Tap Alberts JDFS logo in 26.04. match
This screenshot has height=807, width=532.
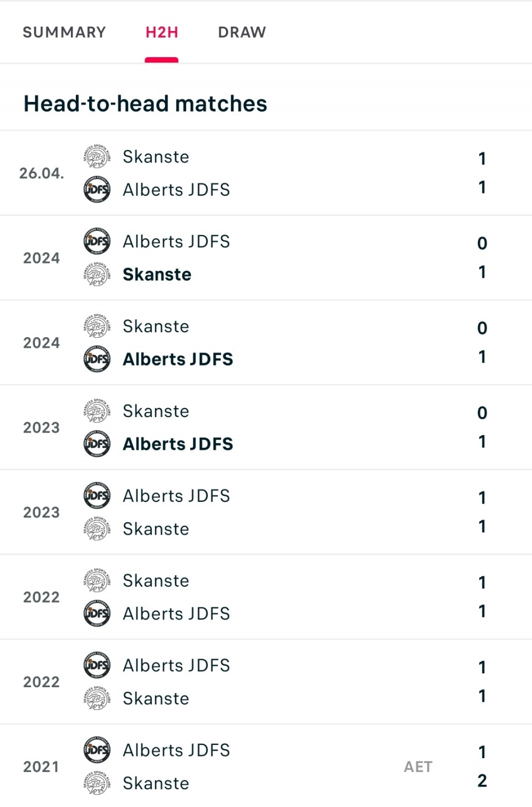97,190
